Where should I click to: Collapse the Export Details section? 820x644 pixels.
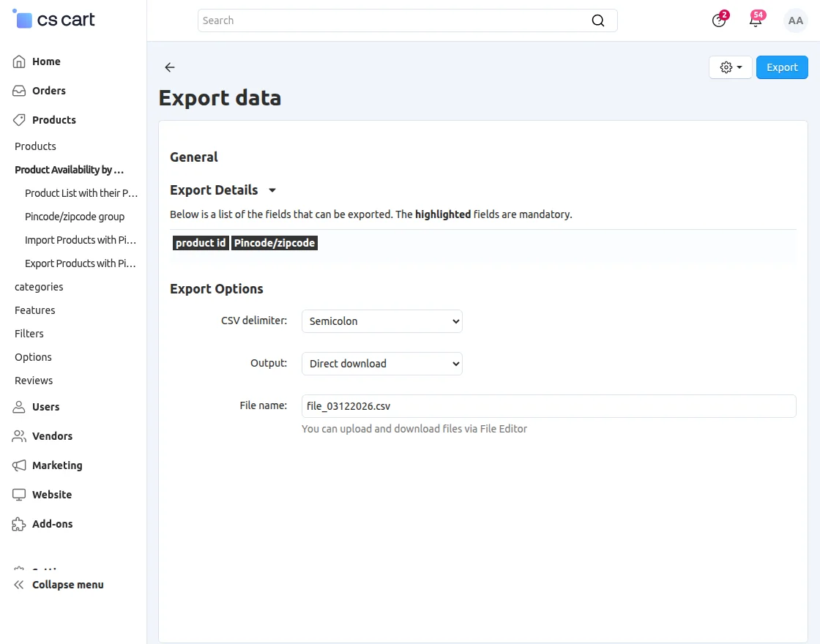(272, 190)
